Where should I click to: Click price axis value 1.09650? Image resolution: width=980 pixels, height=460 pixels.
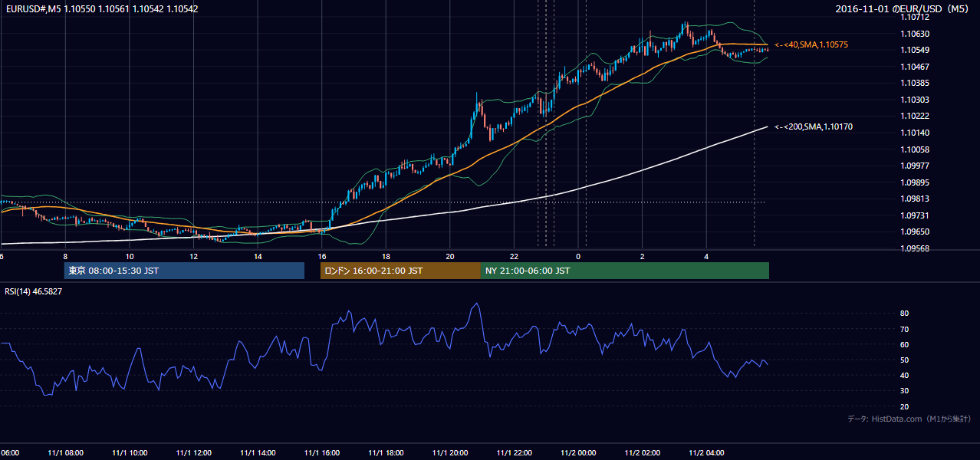point(915,232)
